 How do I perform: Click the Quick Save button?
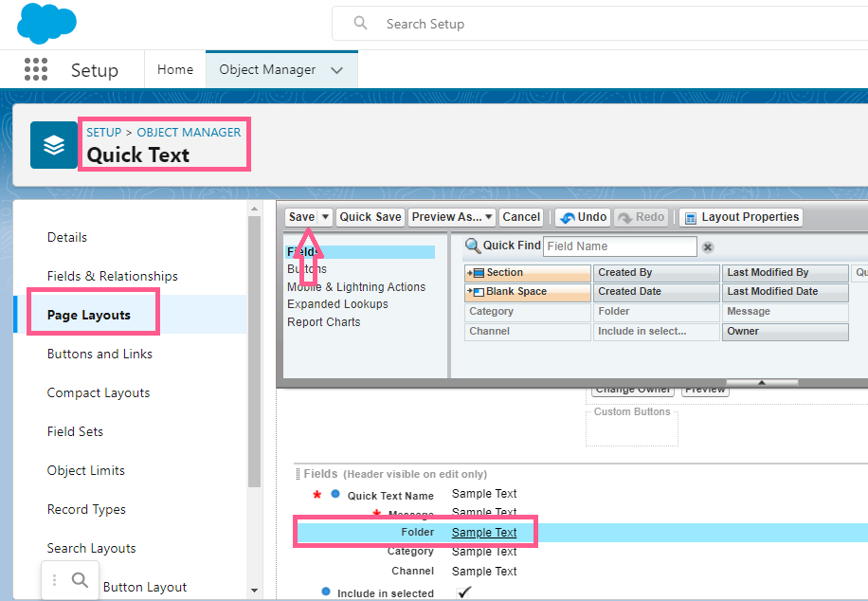pyautogui.click(x=371, y=217)
